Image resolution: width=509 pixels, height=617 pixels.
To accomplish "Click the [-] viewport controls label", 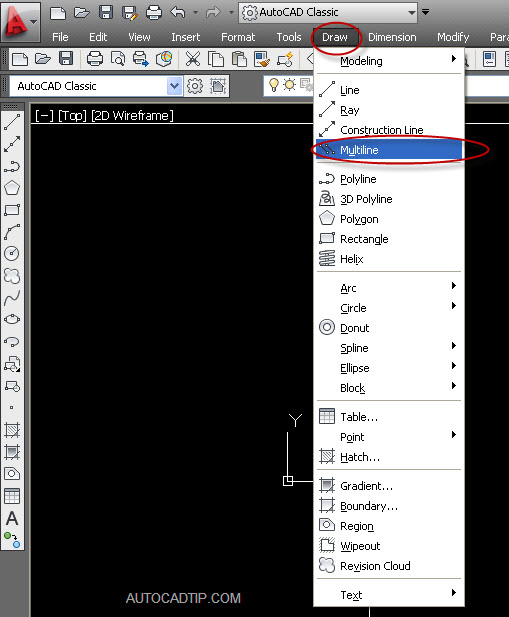I will pos(44,116).
